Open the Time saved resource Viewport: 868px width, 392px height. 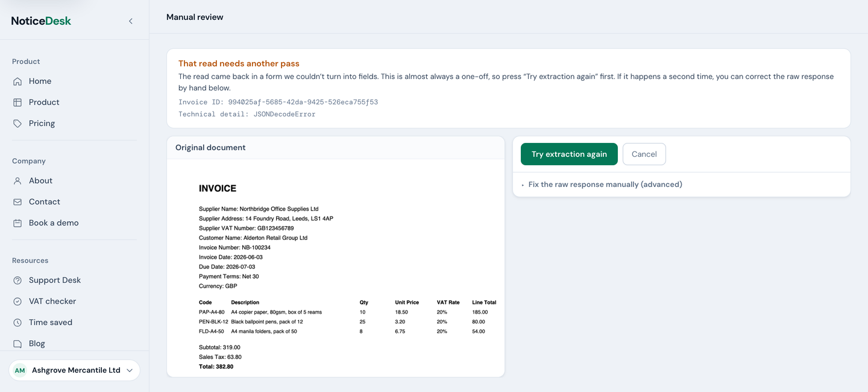74,323
